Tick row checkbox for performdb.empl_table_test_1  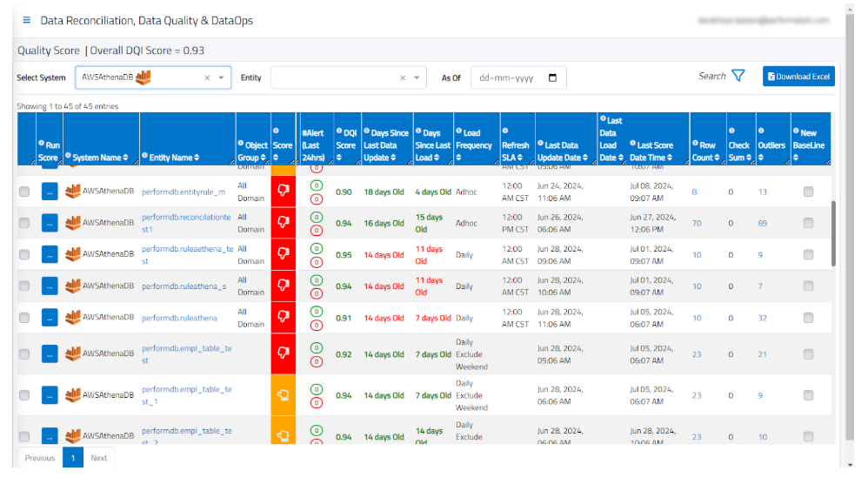point(24,395)
